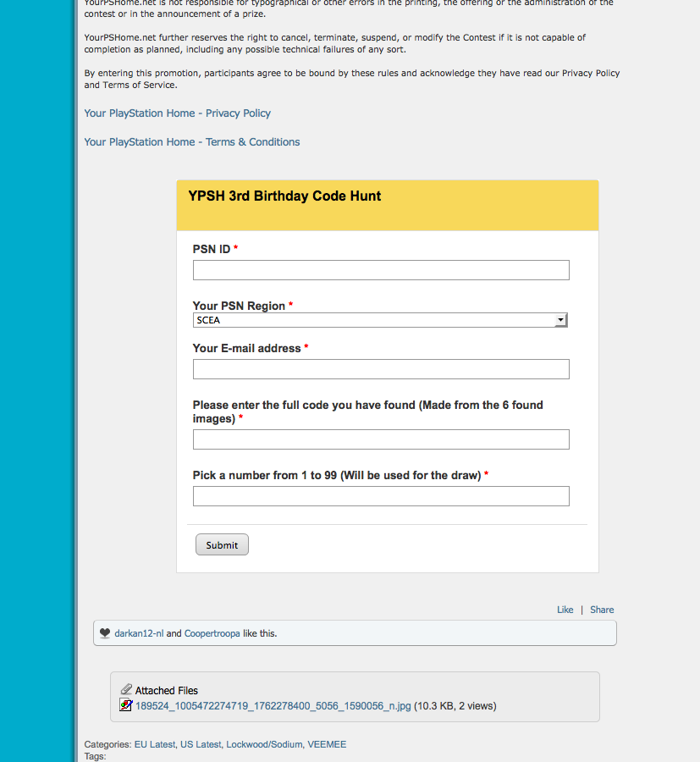Open darkan12-nl's profile link
The width and height of the screenshot is (700, 762).
[x=139, y=633]
